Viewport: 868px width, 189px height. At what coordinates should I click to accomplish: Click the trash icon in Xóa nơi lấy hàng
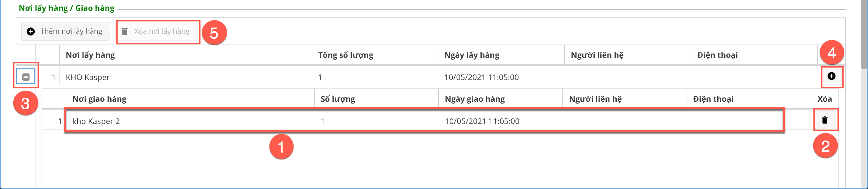125,32
